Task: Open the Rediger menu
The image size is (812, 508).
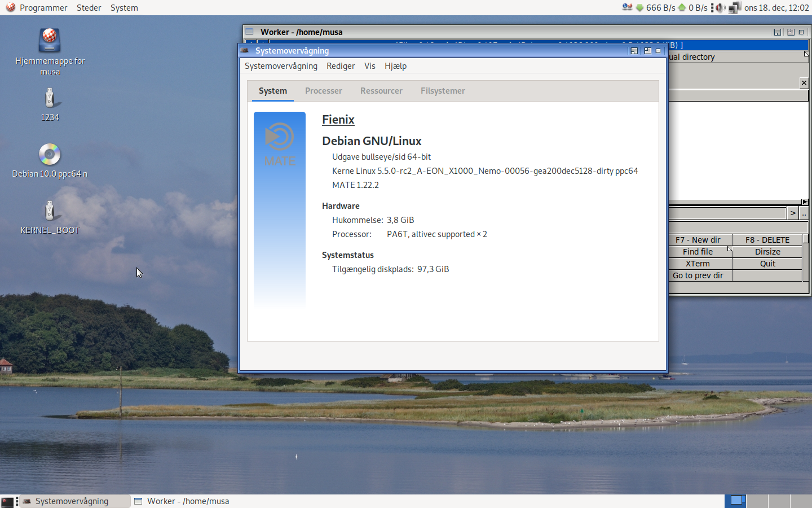Action: (341, 66)
